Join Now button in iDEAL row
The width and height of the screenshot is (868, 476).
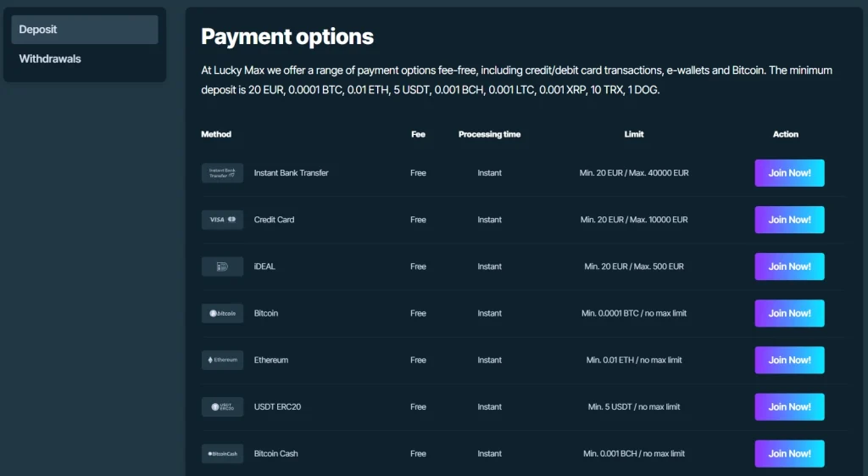click(789, 266)
